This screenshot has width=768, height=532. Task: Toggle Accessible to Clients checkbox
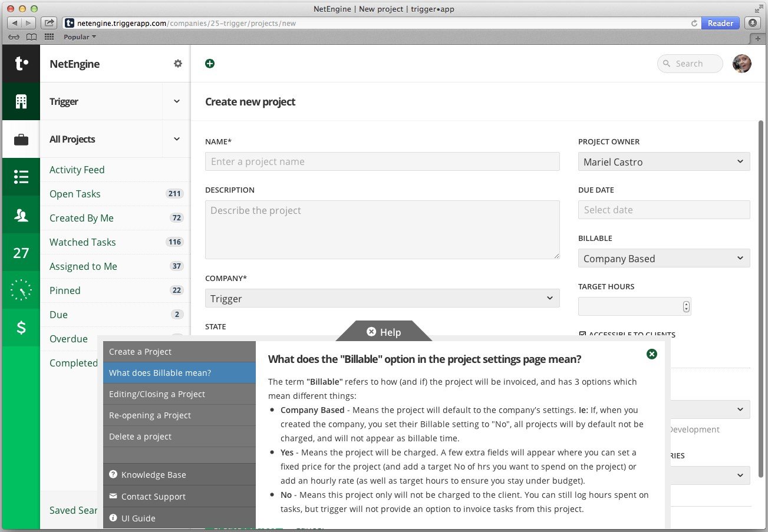click(583, 335)
